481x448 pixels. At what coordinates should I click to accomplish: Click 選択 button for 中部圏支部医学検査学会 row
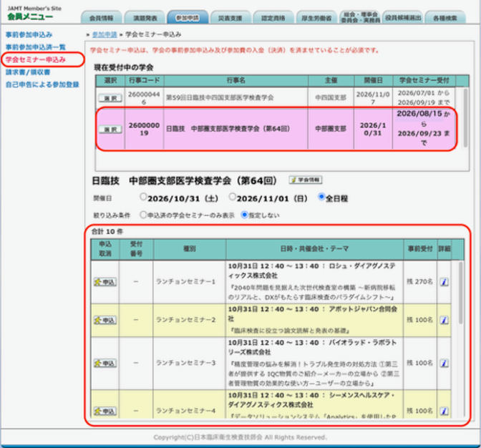tap(110, 130)
